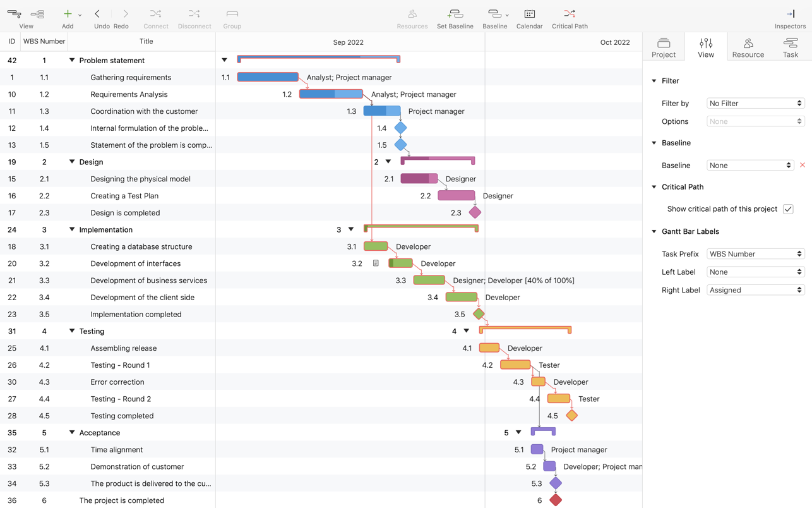Click the Connect tasks icon
Viewport: 812px width, 508px height.
coord(155,14)
